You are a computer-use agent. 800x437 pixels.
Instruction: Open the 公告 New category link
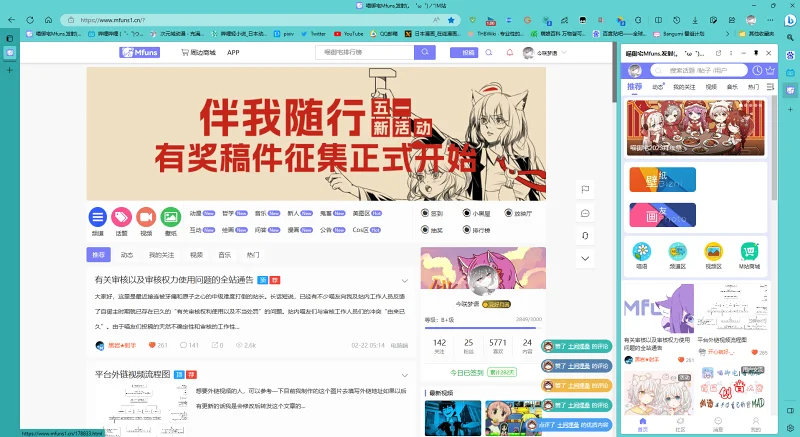click(x=333, y=230)
